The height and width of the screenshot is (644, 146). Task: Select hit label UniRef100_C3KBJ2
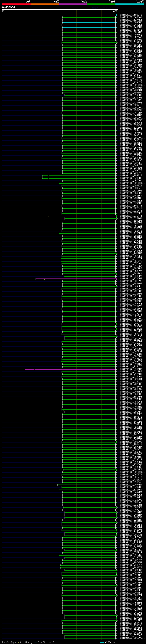131,188
